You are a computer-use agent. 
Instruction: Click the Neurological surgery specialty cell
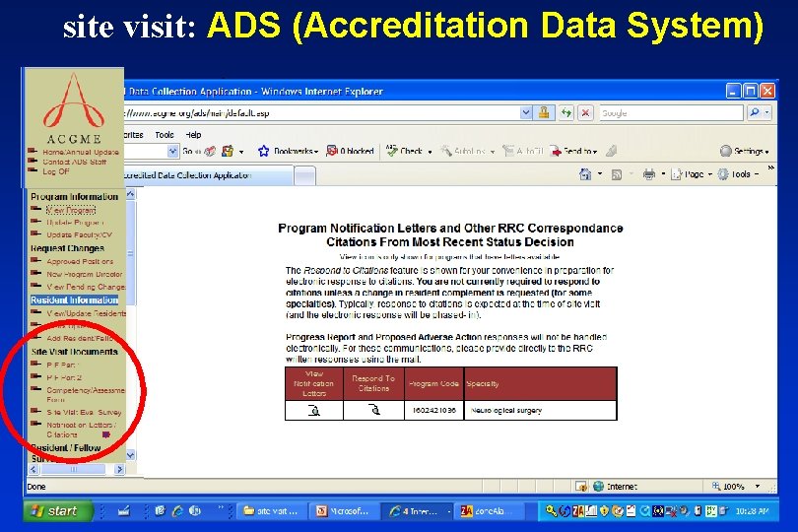pos(541,410)
